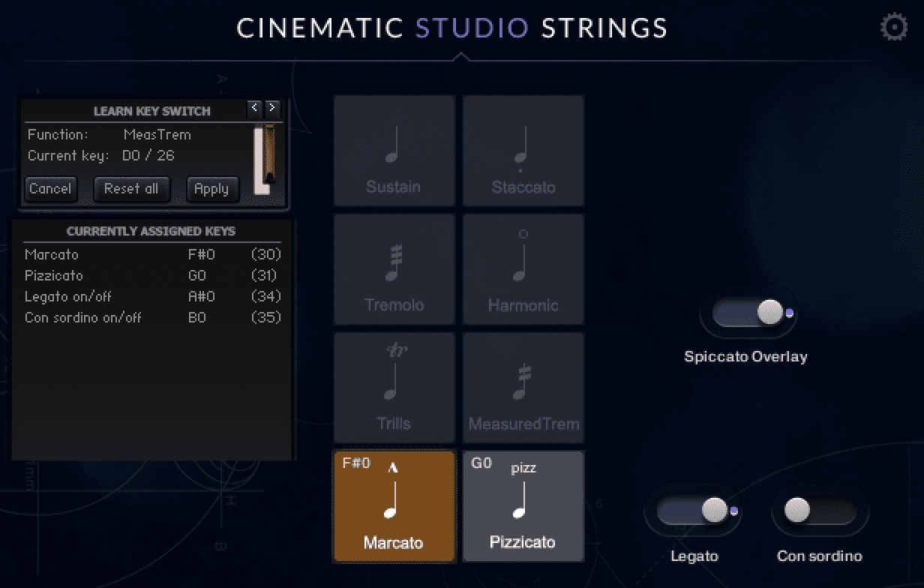This screenshot has height=588, width=924.
Task: Go to previous key switch function
Action: (x=255, y=108)
